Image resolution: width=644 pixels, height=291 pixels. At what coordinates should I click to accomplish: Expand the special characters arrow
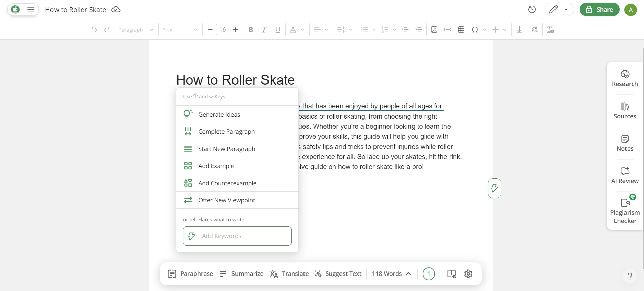(485, 30)
